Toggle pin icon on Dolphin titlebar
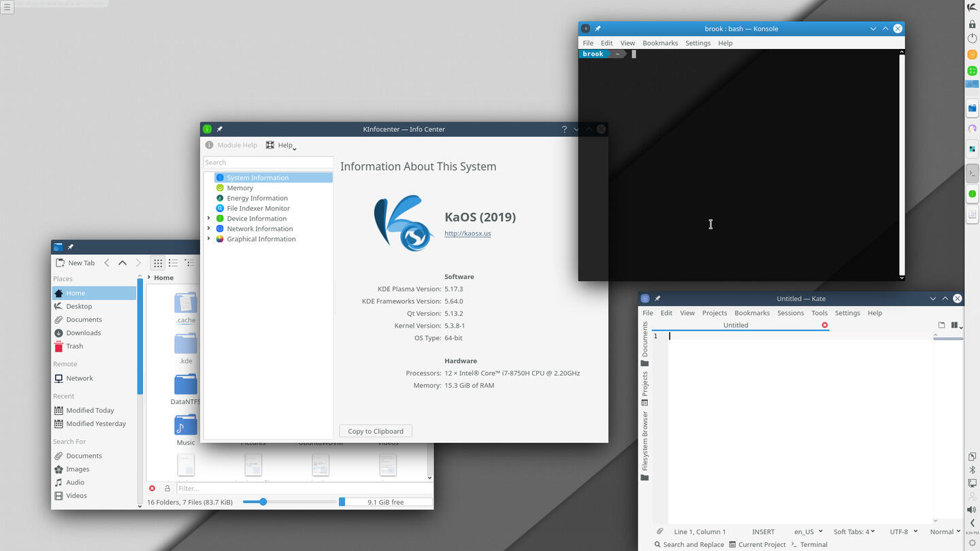This screenshot has height=551, width=980. click(70, 247)
